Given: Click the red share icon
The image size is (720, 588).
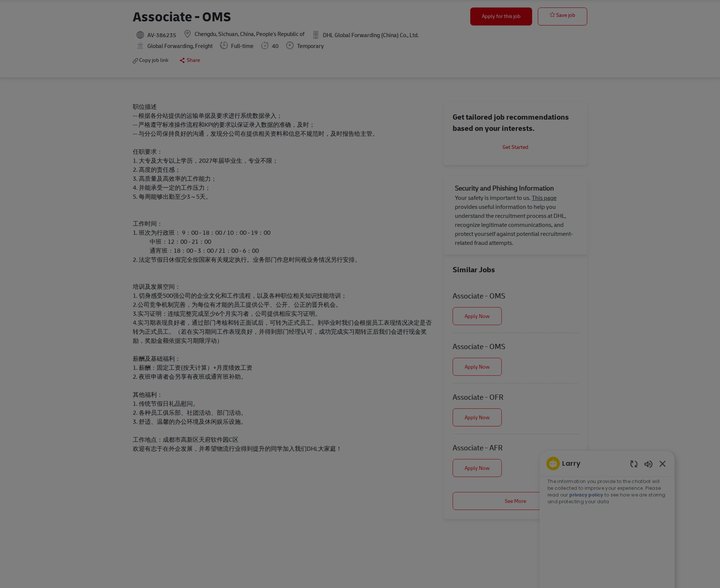Looking at the screenshot, I should (182, 60).
